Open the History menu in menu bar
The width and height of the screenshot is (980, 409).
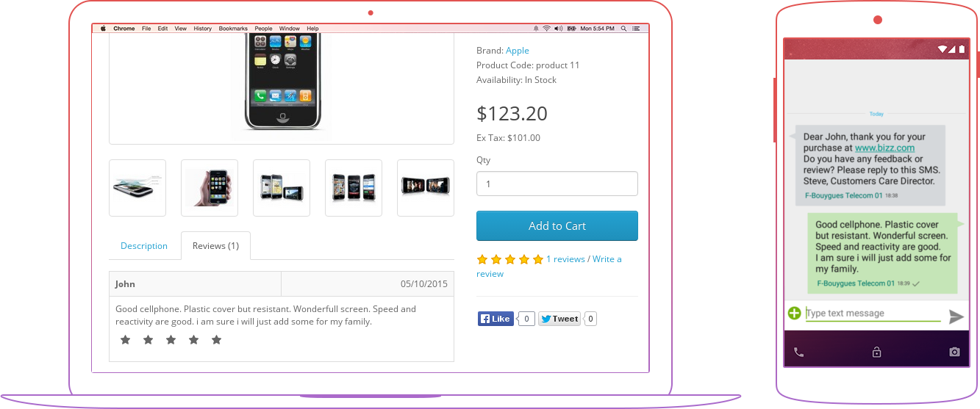coord(203,29)
